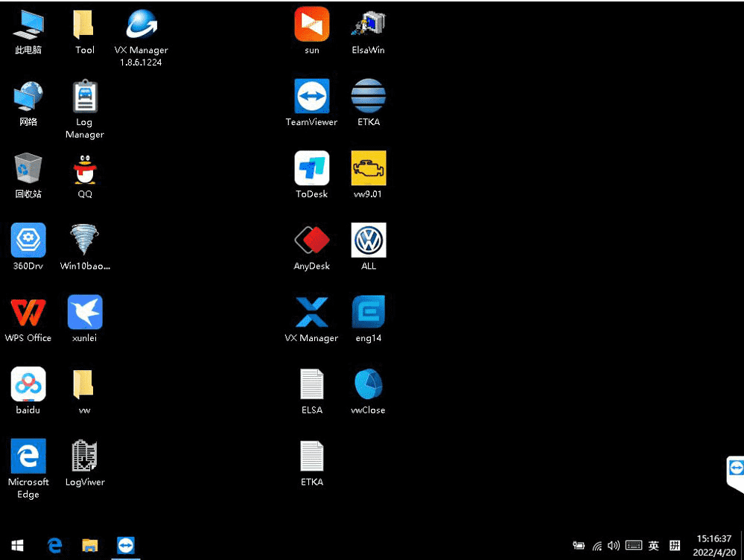Screen dimensions: 744x560
Task: Select the ELSA text file
Action: click(x=311, y=384)
